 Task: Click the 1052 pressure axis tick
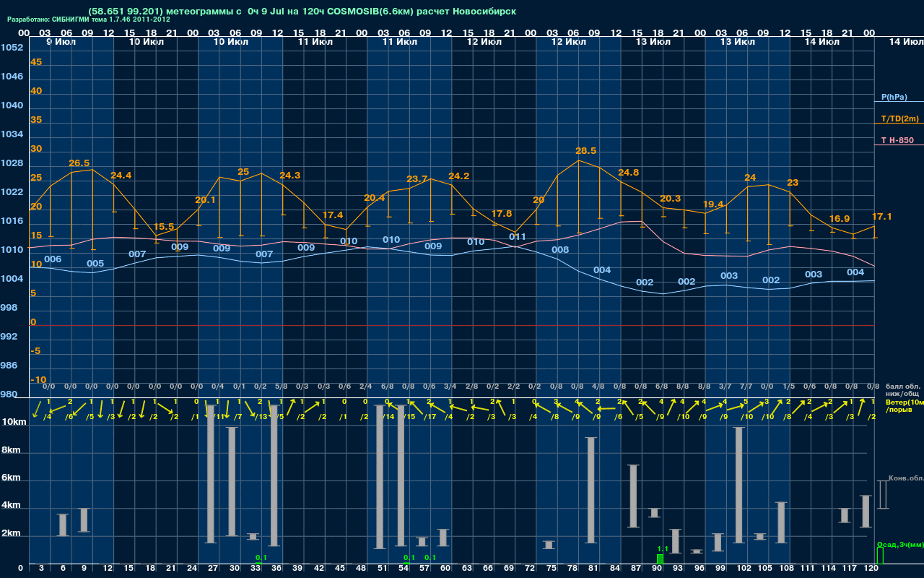(11, 48)
